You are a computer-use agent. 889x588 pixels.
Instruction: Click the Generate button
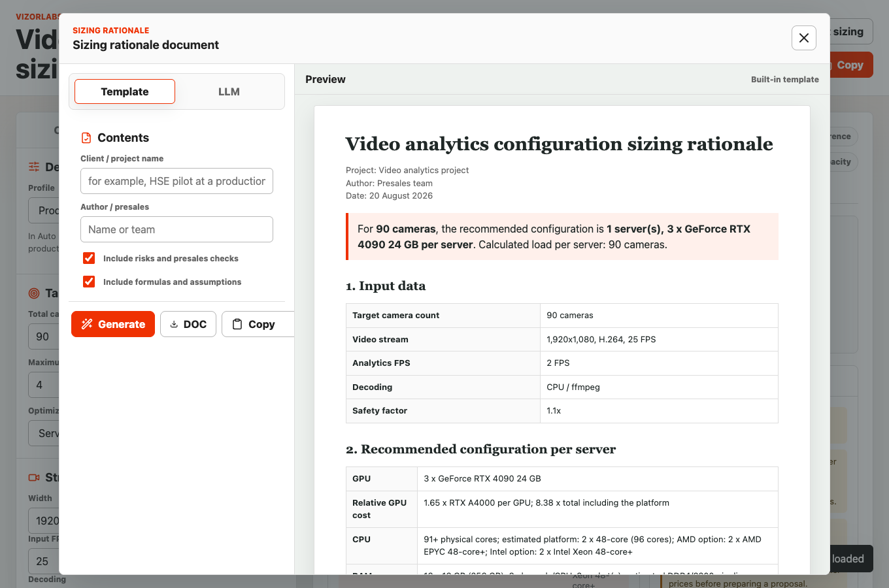coord(113,324)
